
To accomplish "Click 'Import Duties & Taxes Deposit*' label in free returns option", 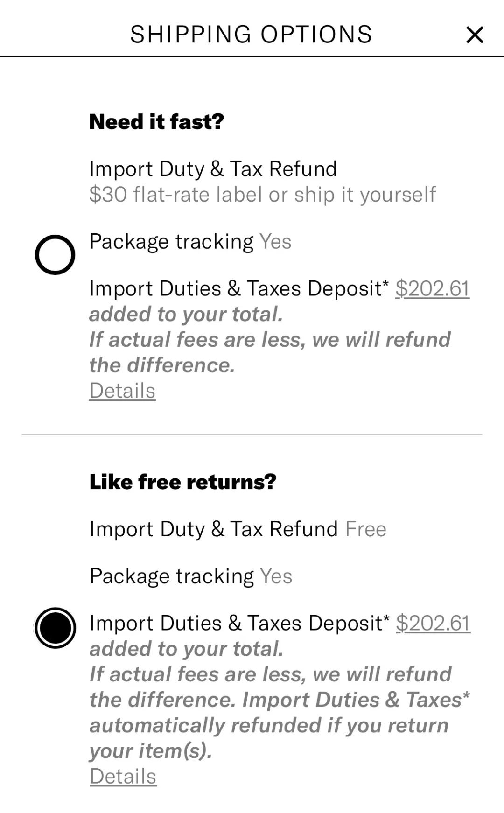I will [x=239, y=623].
